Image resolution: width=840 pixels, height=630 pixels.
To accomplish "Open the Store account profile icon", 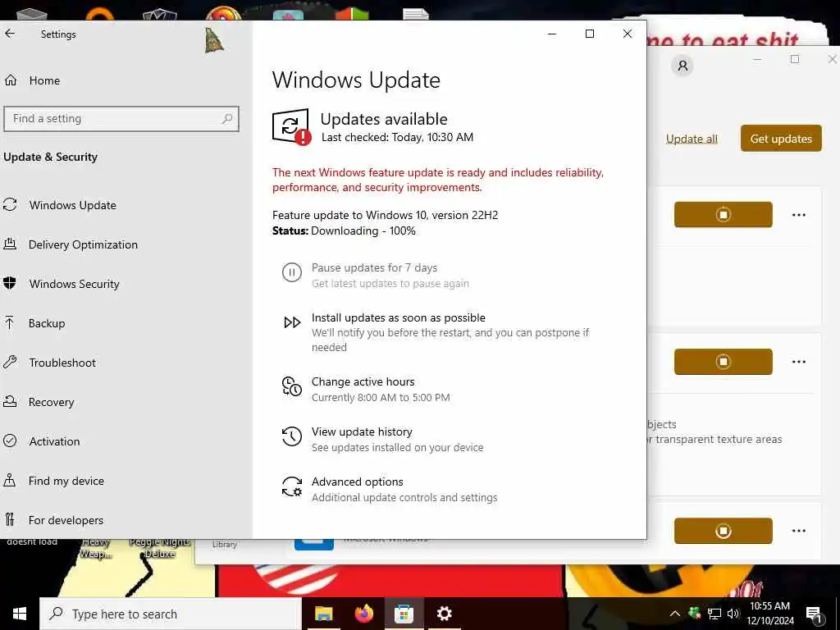I will pos(682,66).
